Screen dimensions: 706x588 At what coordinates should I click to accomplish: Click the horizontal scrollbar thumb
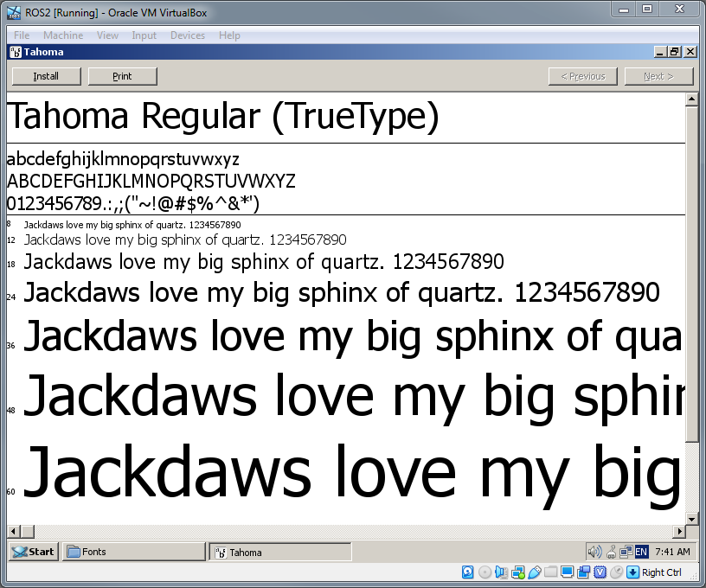coord(28,532)
